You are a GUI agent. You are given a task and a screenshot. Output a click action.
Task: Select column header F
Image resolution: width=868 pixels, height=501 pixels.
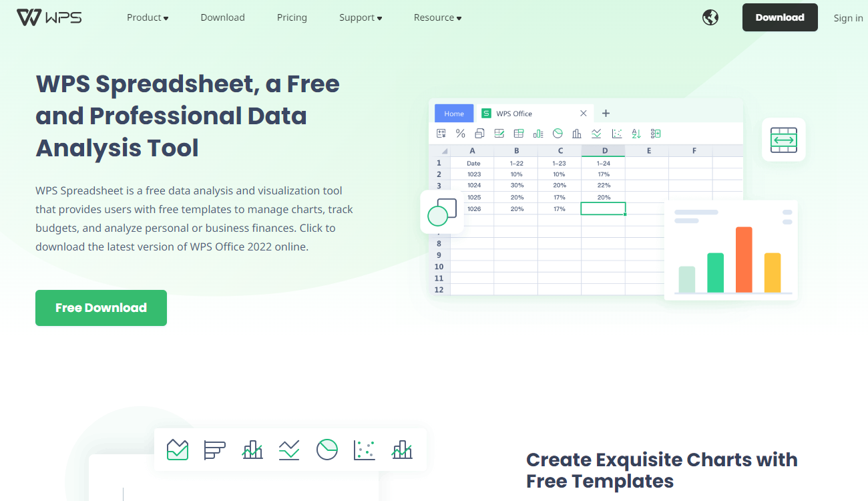tap(691, 151)
